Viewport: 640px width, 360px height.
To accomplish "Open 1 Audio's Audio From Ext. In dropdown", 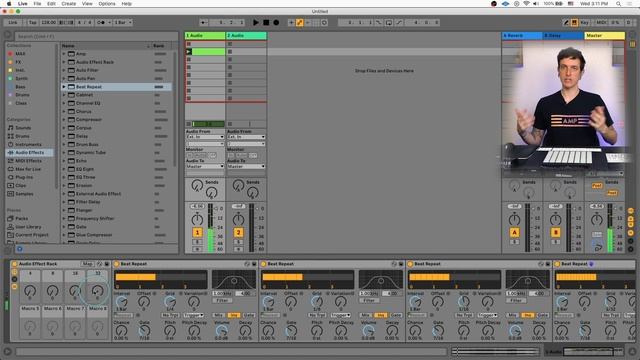I will point(205,137).
